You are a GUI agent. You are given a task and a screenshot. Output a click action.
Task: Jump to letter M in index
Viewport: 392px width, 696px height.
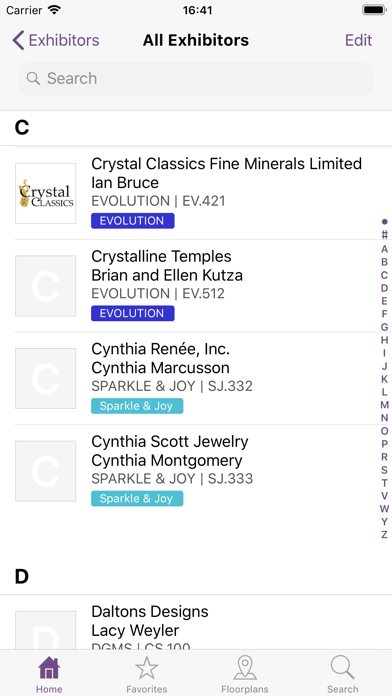click(384, 405)
